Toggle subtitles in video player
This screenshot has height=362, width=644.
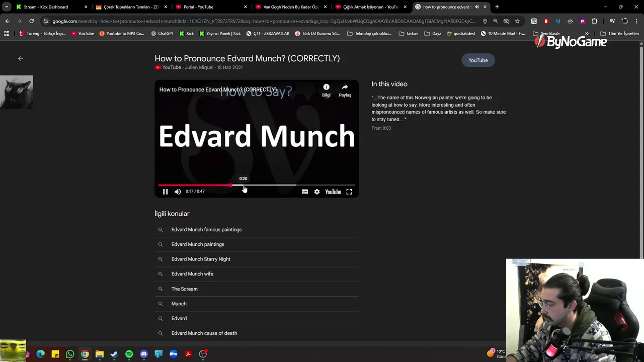pos(305,192)
